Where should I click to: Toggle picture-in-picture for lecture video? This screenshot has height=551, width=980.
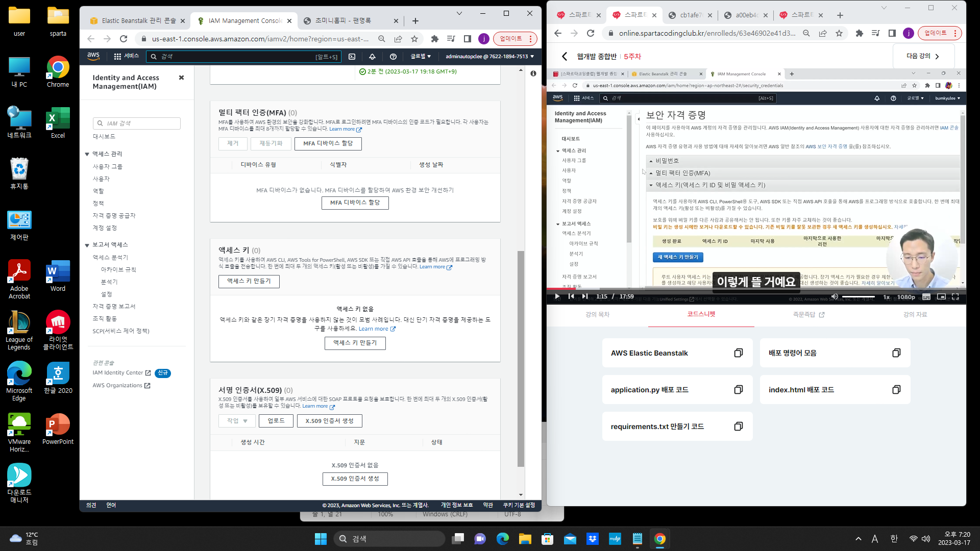click(941, 296)
